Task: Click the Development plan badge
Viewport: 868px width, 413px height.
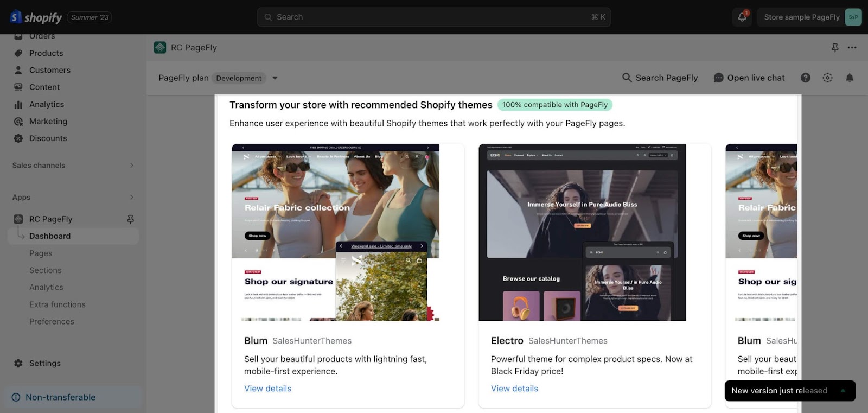Action: point(239,78)
